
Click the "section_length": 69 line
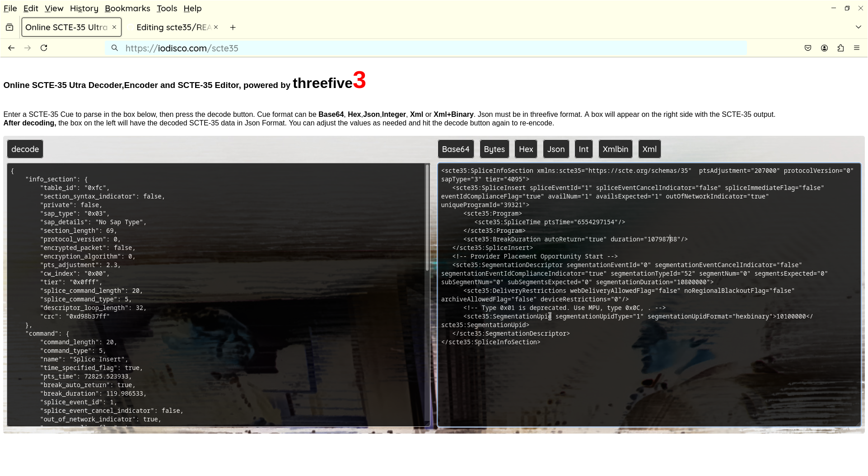79,231
